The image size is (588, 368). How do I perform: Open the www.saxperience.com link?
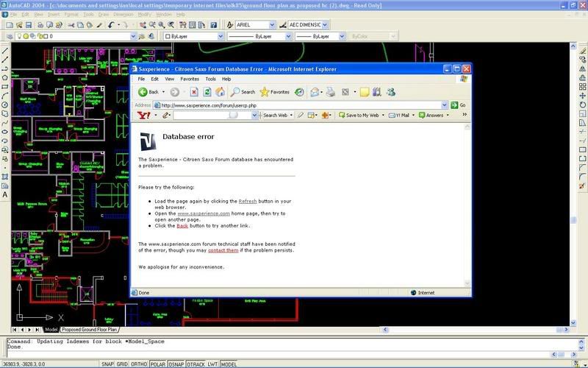tap(204, 213)
